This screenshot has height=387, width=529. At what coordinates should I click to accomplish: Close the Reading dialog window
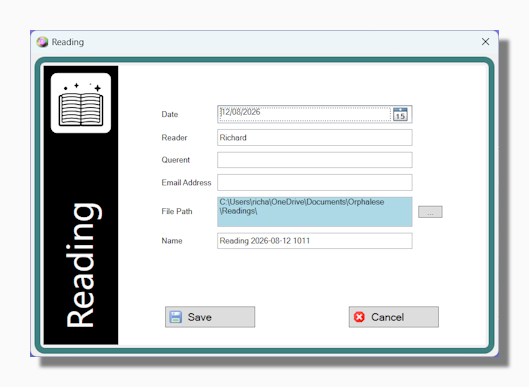(x=485, y=42)
